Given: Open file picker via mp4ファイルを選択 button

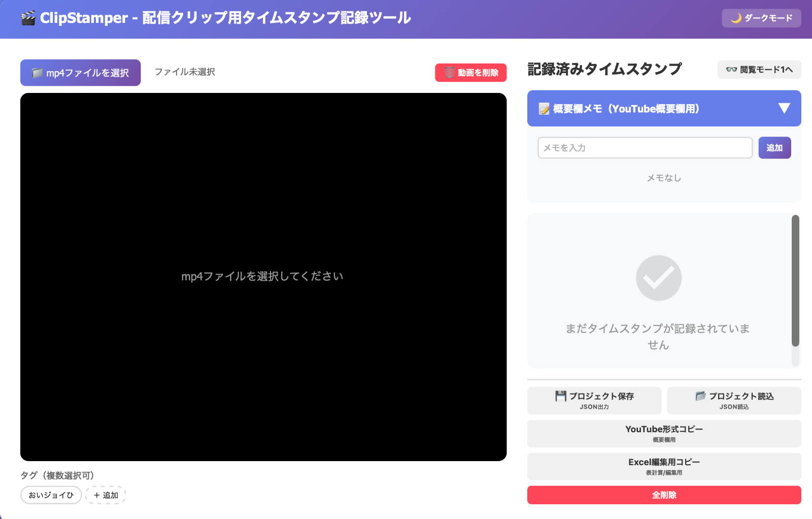Looking at the screenshot, I should click(x=80, y=73).
